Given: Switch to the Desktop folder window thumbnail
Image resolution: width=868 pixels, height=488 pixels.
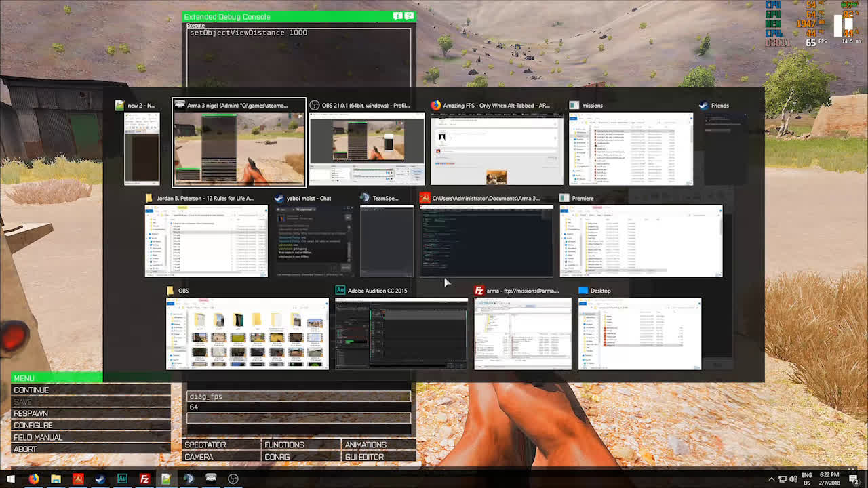Looking at the screenshot, I should point(639,333).
